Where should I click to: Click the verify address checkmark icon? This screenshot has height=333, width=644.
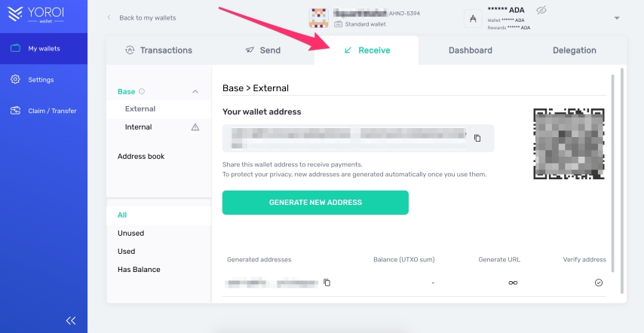599,283
